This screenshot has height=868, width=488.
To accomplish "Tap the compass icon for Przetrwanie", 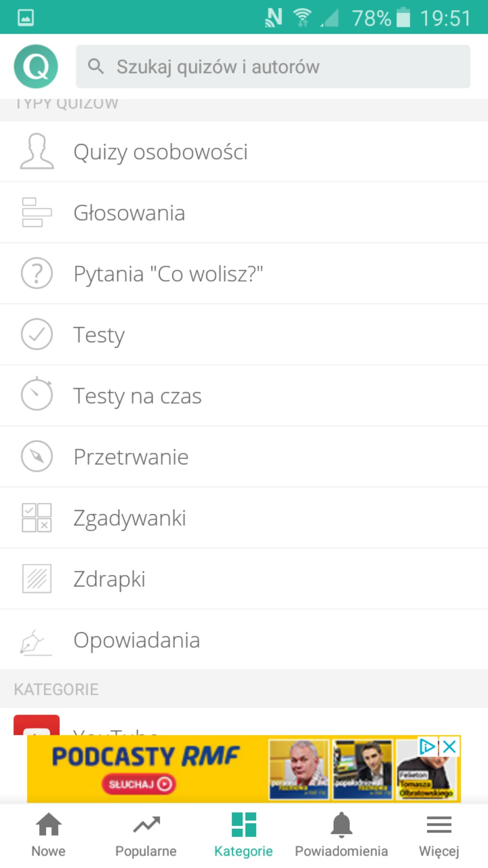I will (x=37, y=456).
